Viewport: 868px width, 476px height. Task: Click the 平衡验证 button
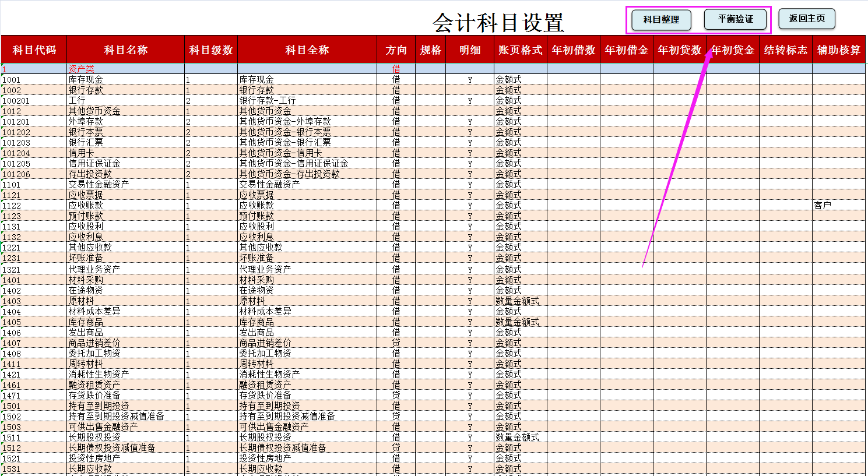click(736, 19)
